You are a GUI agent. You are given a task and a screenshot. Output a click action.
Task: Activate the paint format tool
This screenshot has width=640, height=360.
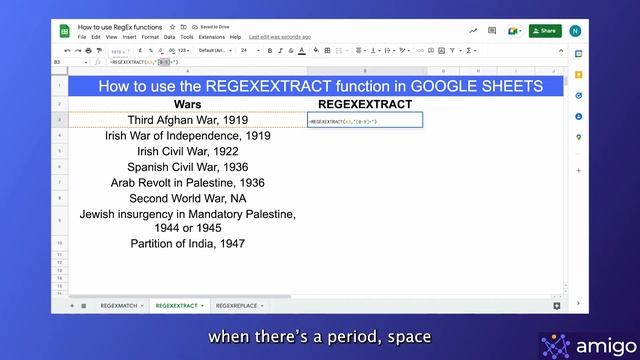pyautogui.click(x=99, y=51)
